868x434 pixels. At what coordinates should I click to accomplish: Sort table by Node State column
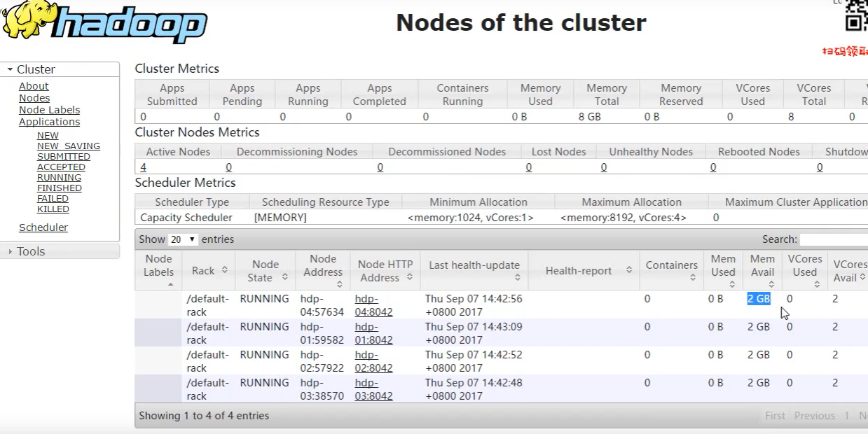click(266, 270)
